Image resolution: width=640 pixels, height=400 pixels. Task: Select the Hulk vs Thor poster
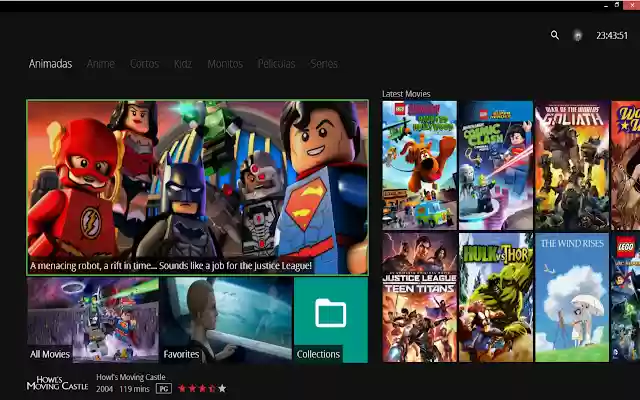pos(496,297)
